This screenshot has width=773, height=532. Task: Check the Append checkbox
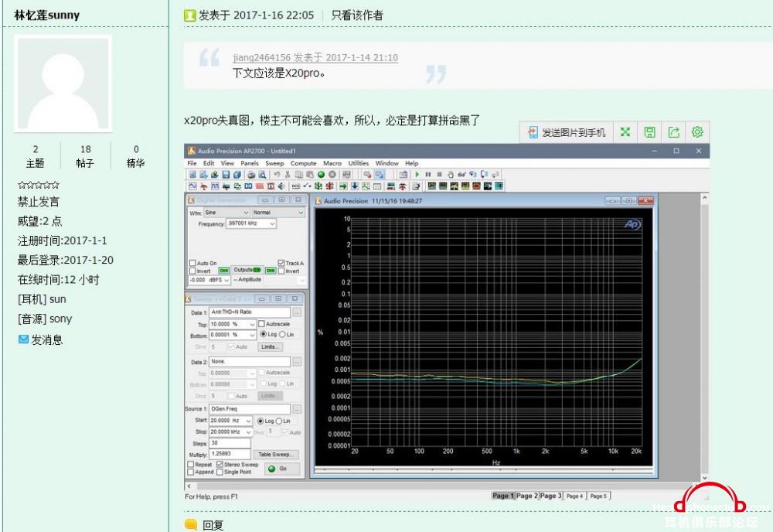point(191,472)
